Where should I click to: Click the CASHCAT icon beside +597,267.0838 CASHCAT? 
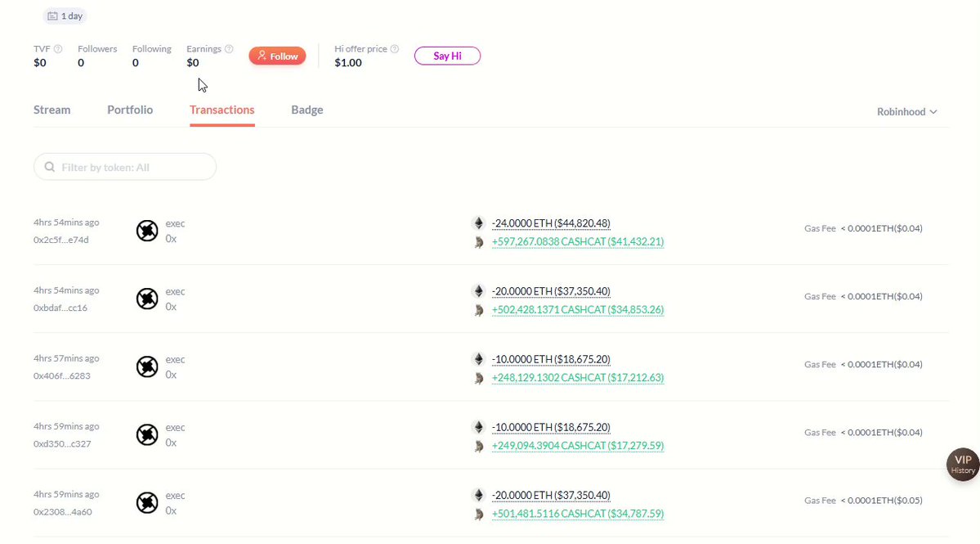[x=479, y=242]
